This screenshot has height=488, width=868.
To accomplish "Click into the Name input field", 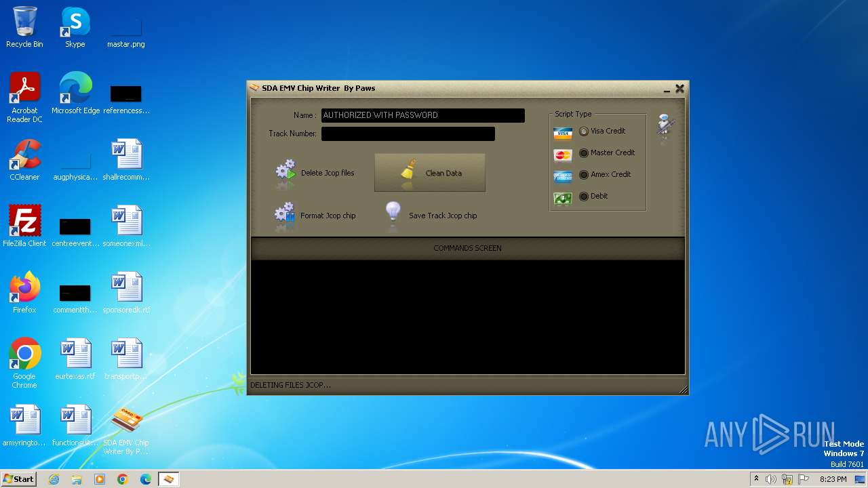I will point(422,115).
